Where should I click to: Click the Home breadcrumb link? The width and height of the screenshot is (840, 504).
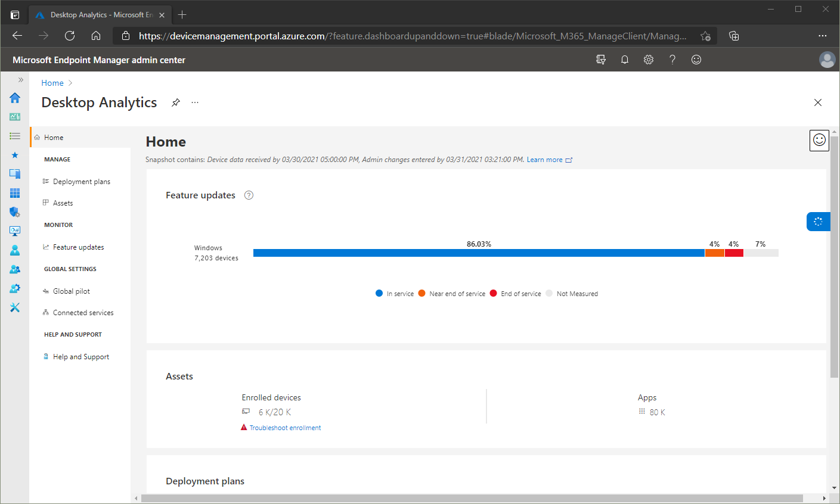[x=52, y=83]
